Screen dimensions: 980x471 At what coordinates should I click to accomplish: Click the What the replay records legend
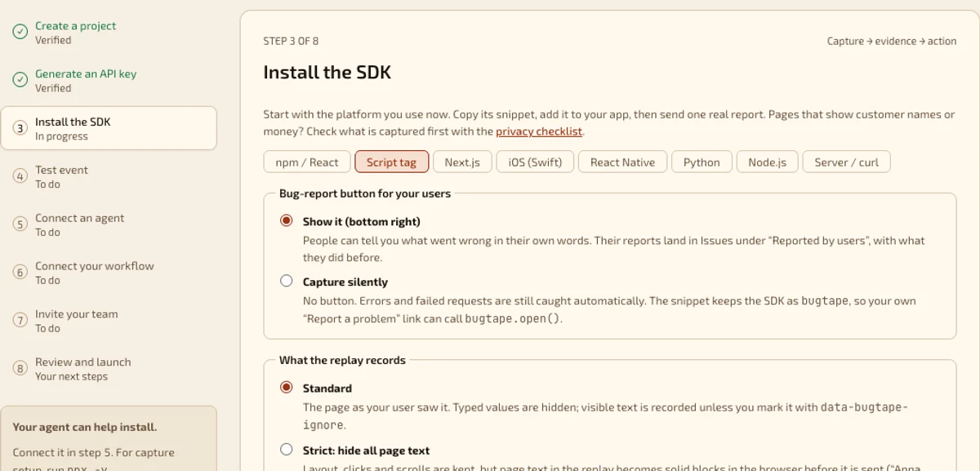342,360
